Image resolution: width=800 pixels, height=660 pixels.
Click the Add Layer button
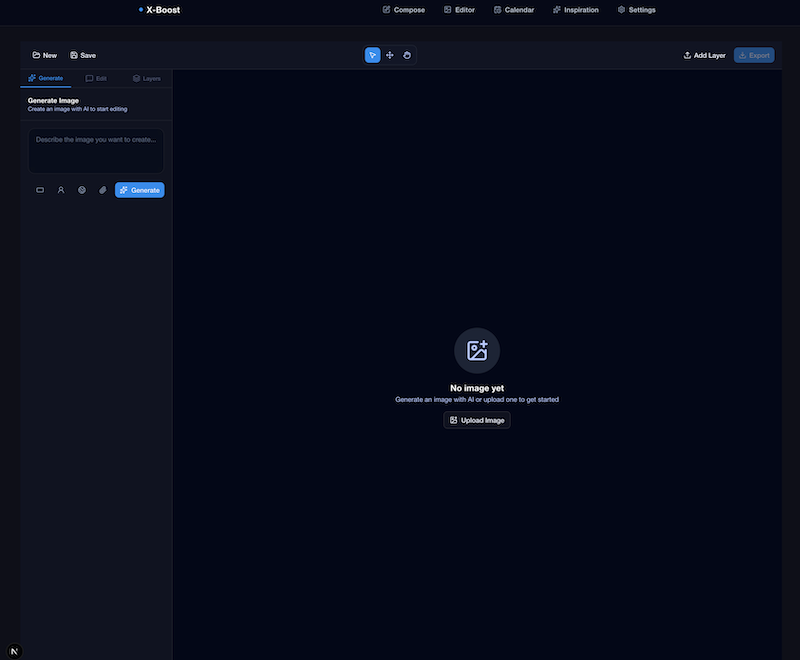point(705,55)
